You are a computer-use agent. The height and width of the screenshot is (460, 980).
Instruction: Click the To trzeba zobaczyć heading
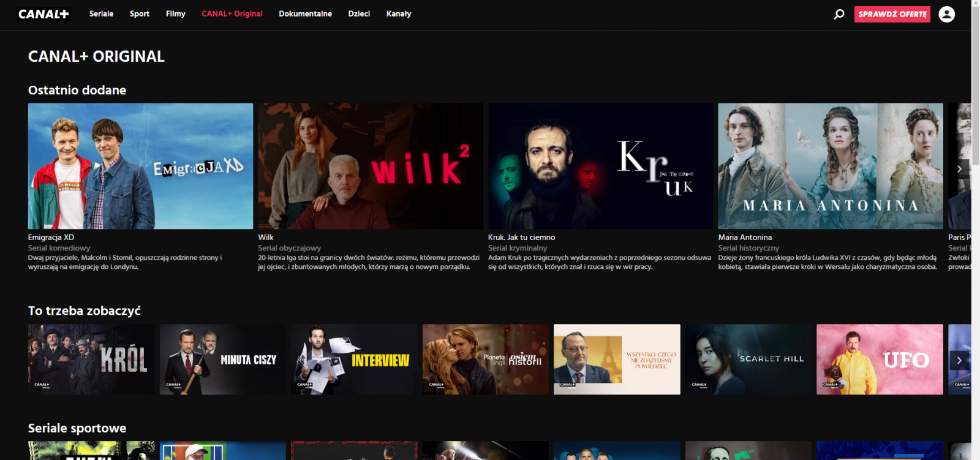pos(85,311)
